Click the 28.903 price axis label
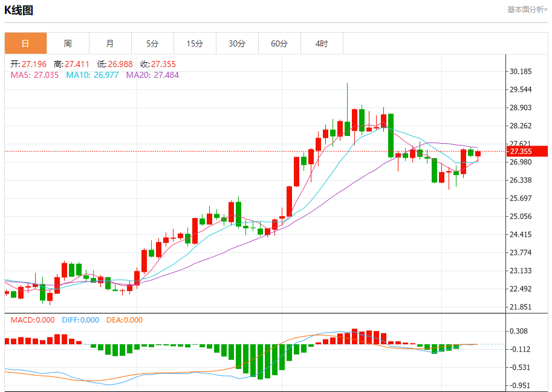Screen dimensions: 552x392 521,108
